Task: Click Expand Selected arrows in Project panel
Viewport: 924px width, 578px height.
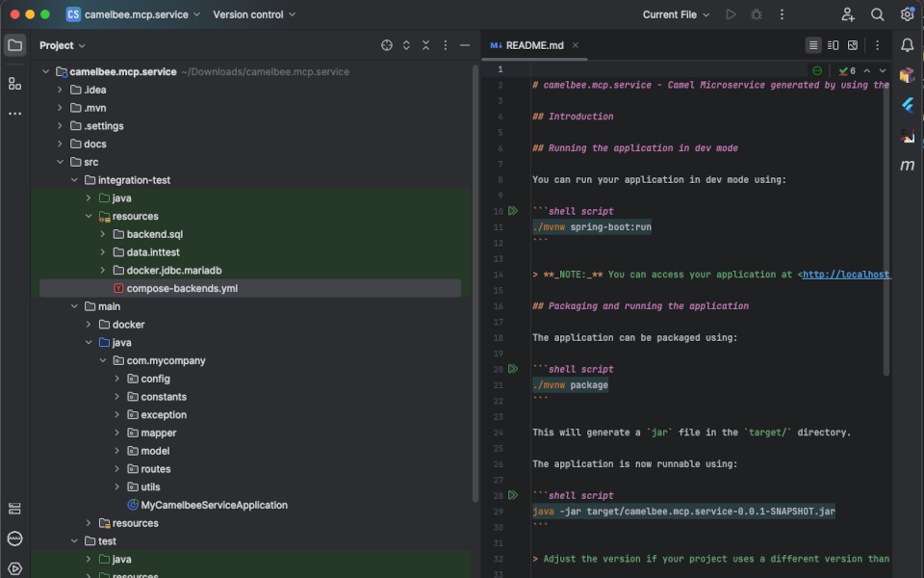Action: [x=406, y=45]
